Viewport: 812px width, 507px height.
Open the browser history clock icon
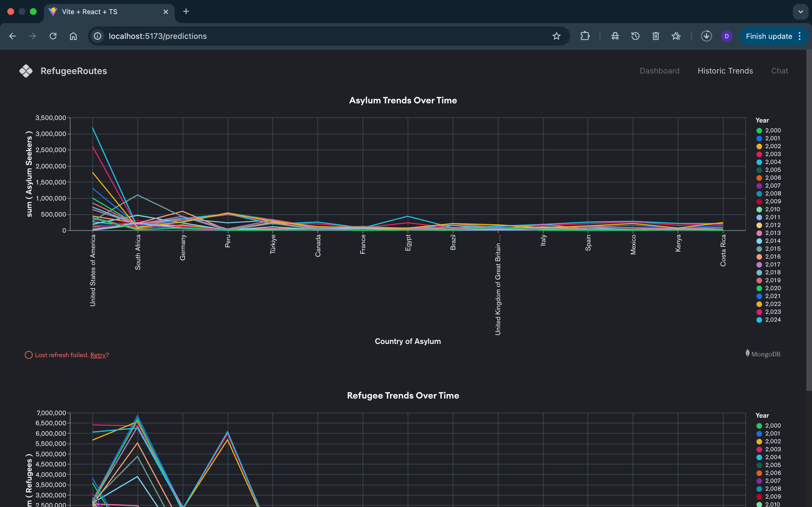pos(635,36)
